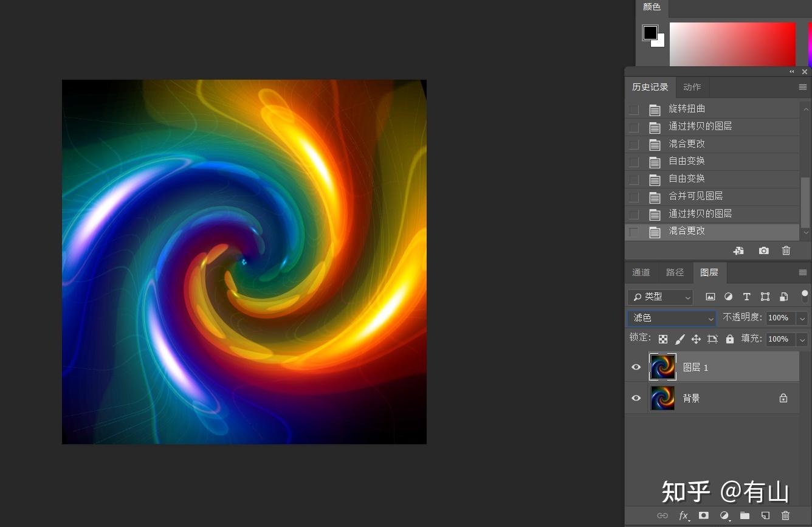Screen dimensions: 812x527
Task: Set history brush source at 旋转扭曲
Action: coord(634,109)
